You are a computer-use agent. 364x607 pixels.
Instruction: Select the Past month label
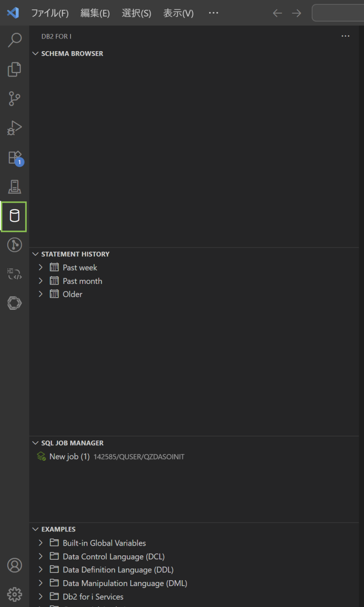point(82,281)
